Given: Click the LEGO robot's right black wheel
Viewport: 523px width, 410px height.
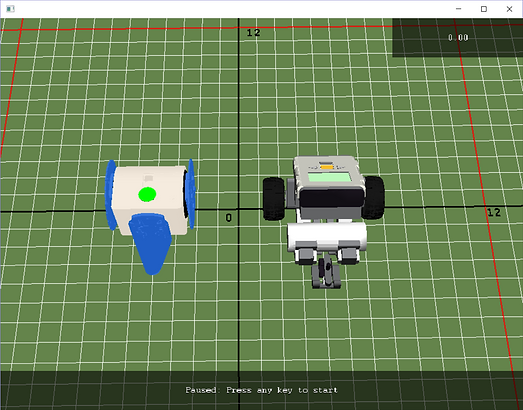Looking at the screenshot, I should 373,197.
